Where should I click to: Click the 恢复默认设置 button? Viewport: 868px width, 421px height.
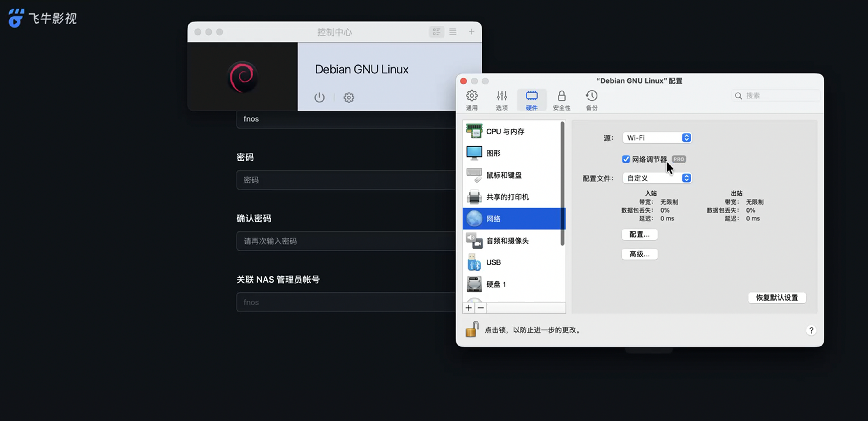pos(777,297)
